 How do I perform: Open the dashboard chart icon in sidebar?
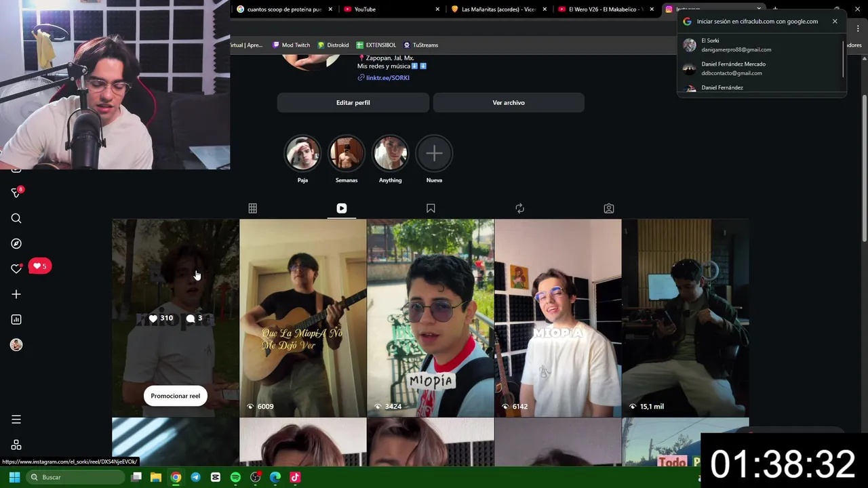(16, 319)
